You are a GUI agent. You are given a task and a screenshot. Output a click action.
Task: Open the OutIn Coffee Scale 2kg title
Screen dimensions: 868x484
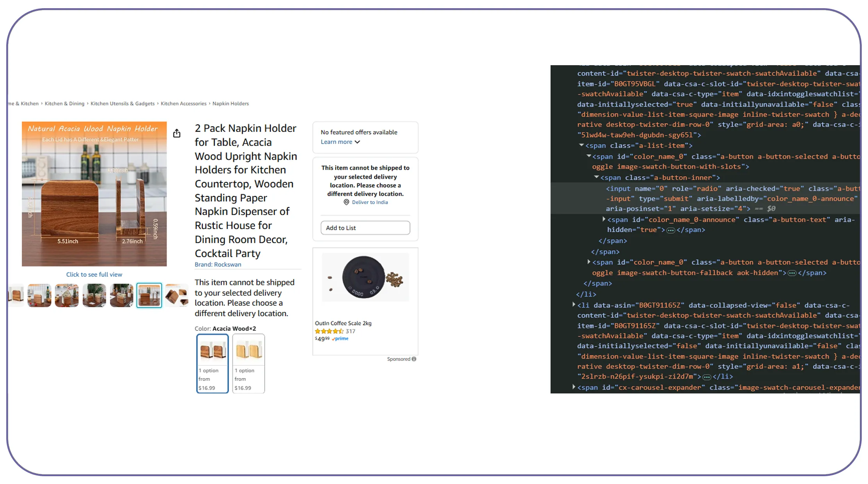(343, 323)
